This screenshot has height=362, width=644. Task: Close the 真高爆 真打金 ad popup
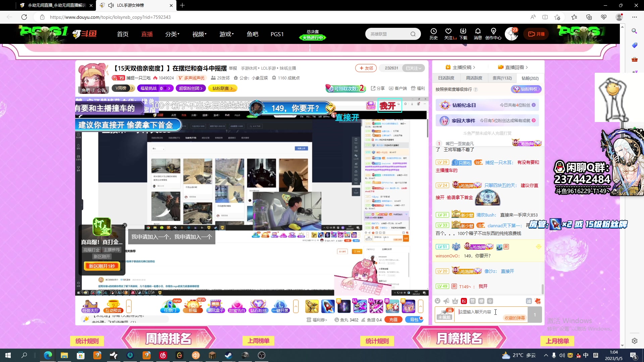[125, 225]
